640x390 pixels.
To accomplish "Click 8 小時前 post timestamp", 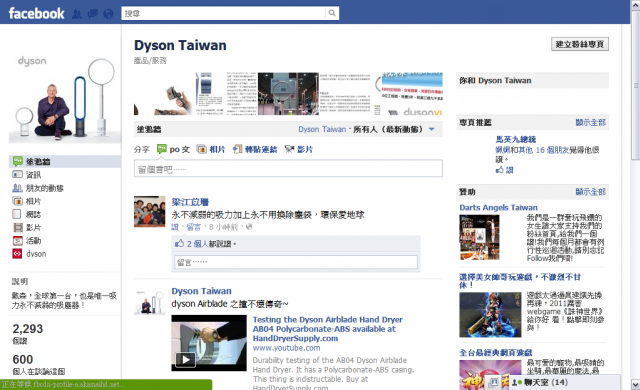I will coord(223,227).
